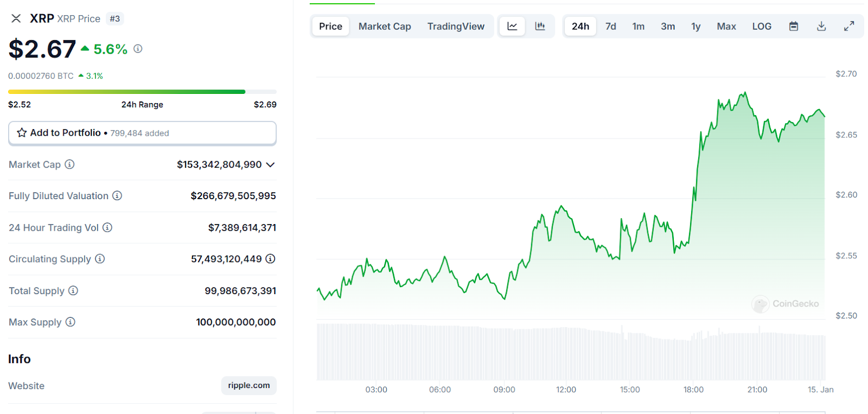Click the 0.00002760 BTC value
Viewport: 868px width, 414px height.
tap(41, 76)
